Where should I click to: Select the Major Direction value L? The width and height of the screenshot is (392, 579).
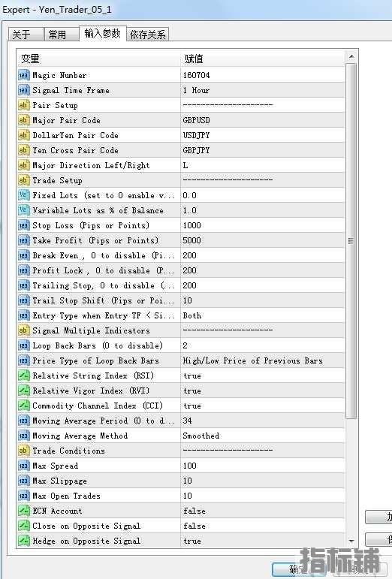tap(185, 165)
